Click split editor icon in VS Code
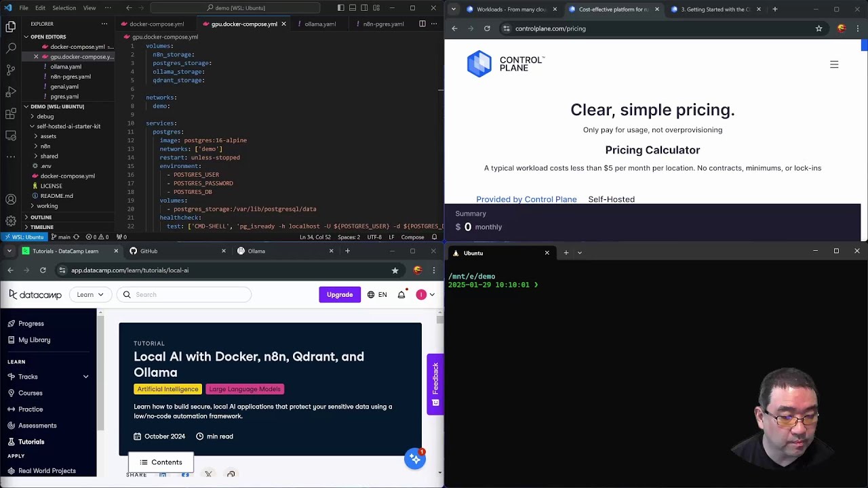The height and width of the screenshot is (488, 868). (422, 24)
